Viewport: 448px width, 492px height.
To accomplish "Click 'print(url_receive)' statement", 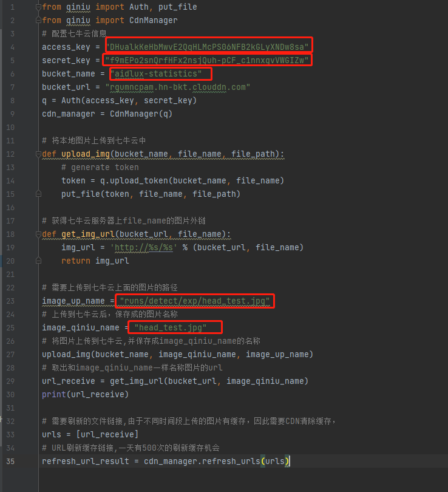I will point(85,394).
